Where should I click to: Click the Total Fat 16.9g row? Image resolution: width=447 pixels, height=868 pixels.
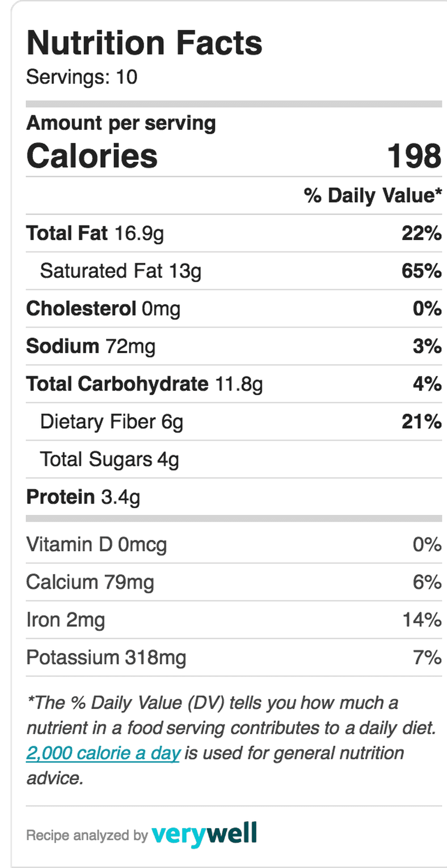click(x=234, y=233)
